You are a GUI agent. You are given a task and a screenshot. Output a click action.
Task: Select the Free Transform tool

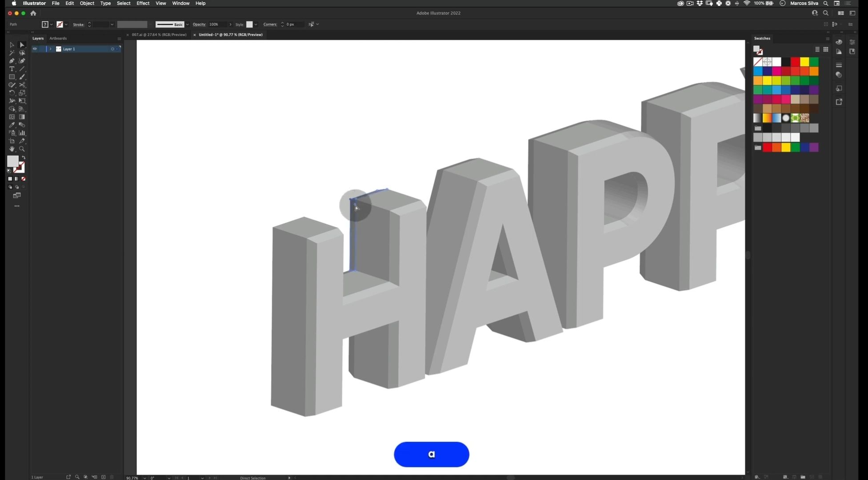click(x=22, y=101)
